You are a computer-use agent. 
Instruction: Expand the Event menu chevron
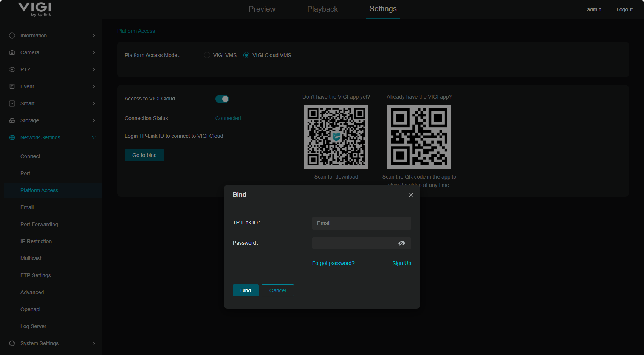94,86
